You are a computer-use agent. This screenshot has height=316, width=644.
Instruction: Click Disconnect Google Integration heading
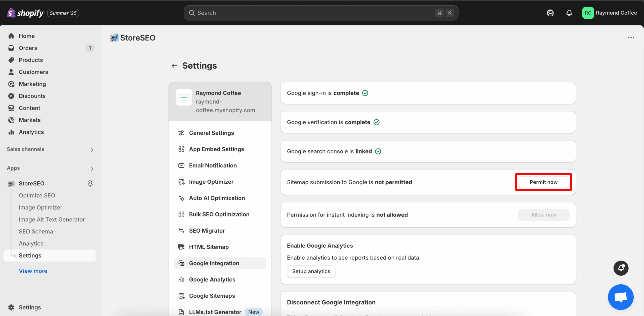pyautogui.click(x=331, y=302)
